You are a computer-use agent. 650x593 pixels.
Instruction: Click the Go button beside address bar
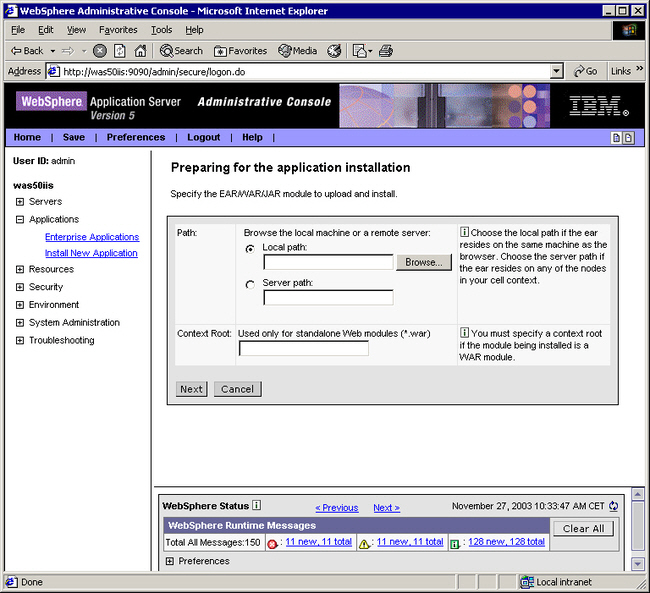pyautogui.click(x=586, y=71)
